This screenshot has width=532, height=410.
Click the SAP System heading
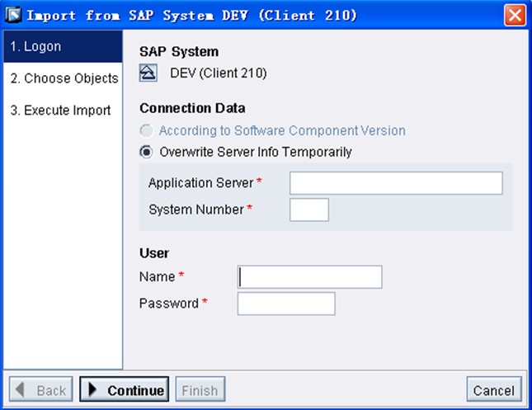click(x=179, y=52)
